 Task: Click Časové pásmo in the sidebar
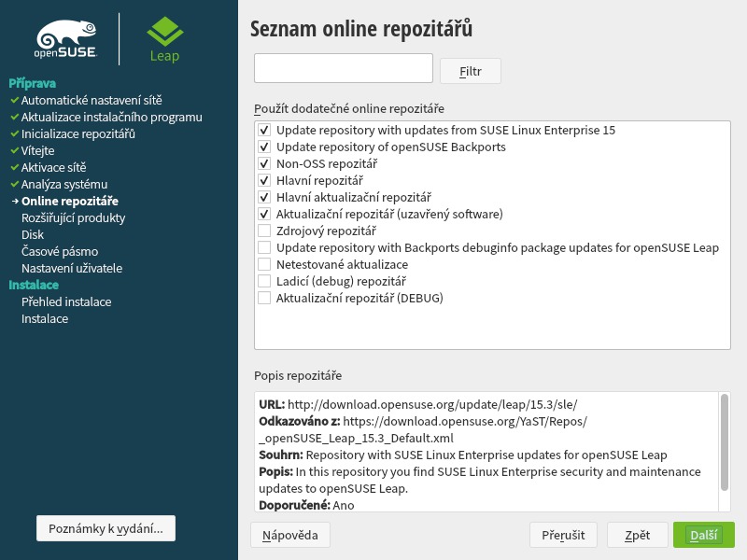click(x=60, y=251)
